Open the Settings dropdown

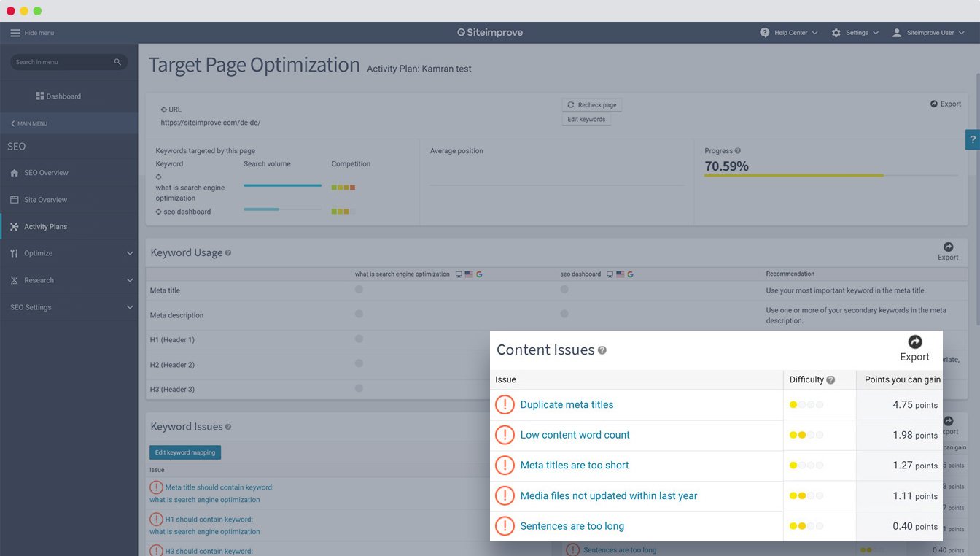(x=855, y=33)
